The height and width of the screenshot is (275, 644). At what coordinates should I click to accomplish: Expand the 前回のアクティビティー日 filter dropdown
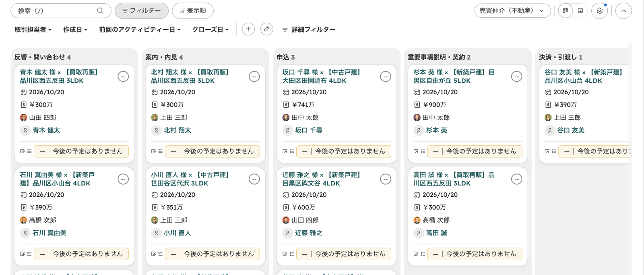[140, 29]
